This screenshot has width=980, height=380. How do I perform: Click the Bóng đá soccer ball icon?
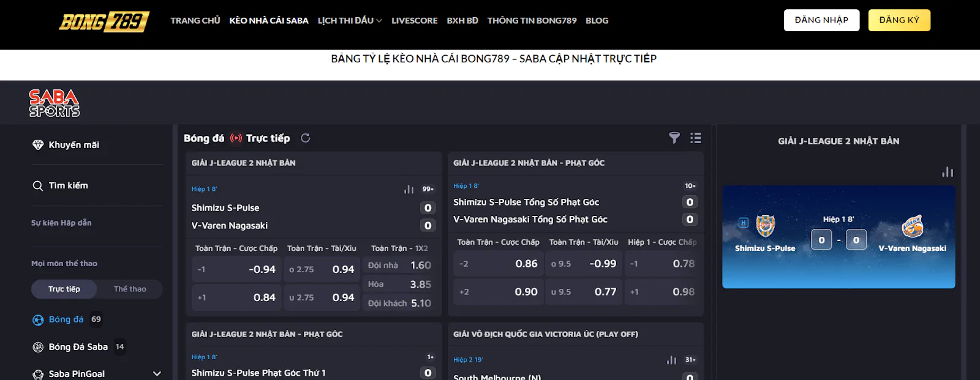point(38,319)
